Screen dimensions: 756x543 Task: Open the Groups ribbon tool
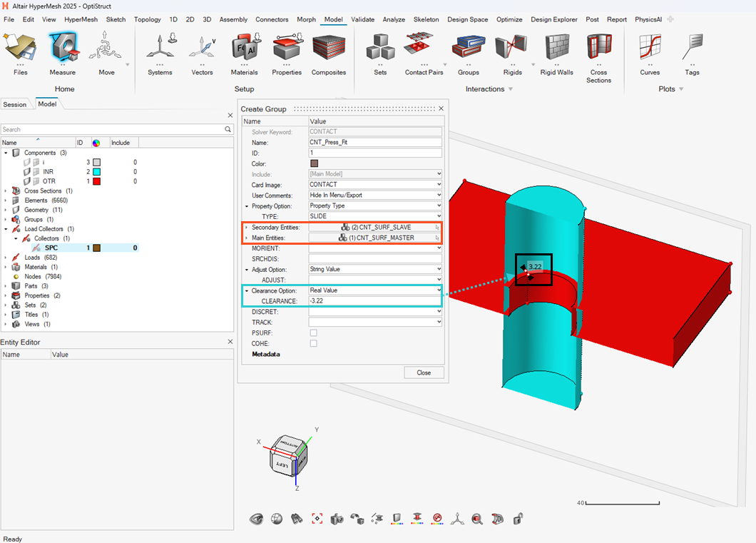[x=469, y=53]
